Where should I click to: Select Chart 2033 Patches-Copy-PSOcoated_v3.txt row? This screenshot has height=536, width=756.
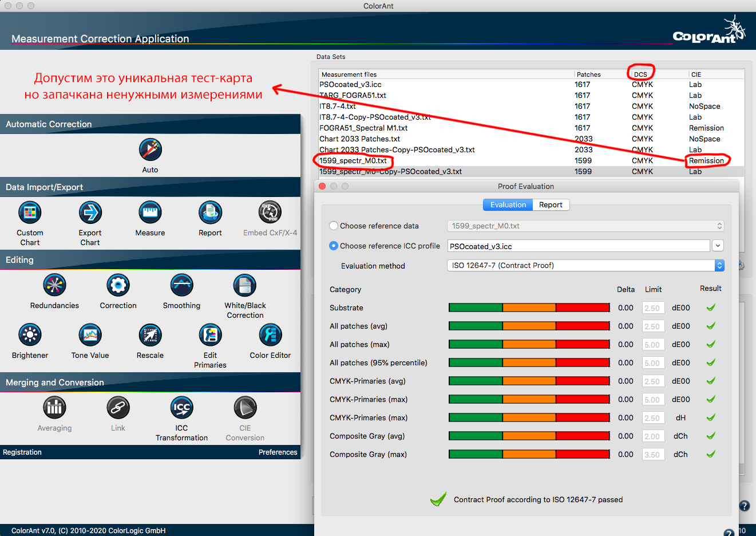pos(531,149)
